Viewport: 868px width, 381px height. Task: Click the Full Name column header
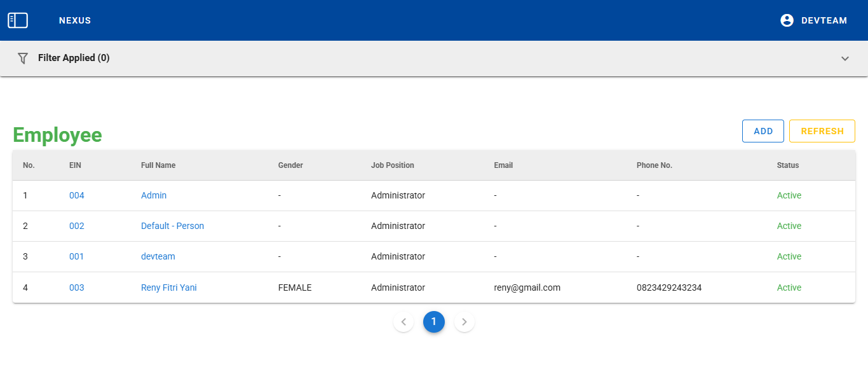158,165
